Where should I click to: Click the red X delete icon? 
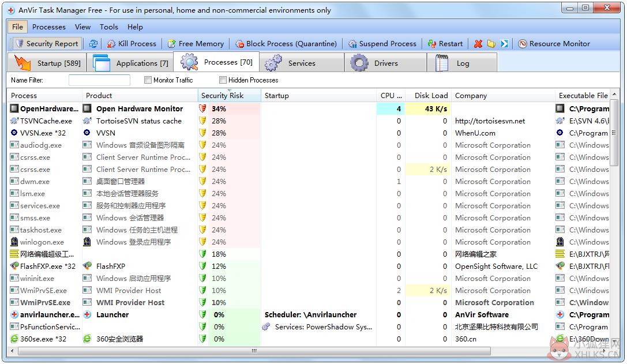[478, 44]
